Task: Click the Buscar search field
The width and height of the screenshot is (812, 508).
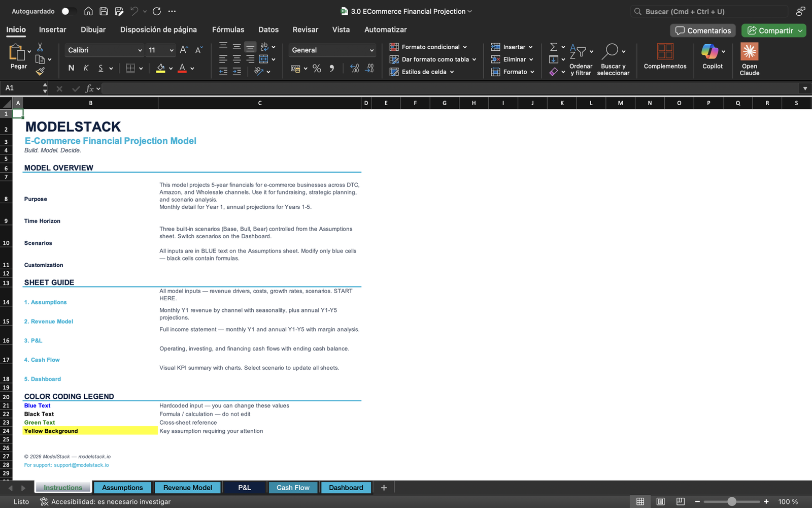Action: point(710,11)
